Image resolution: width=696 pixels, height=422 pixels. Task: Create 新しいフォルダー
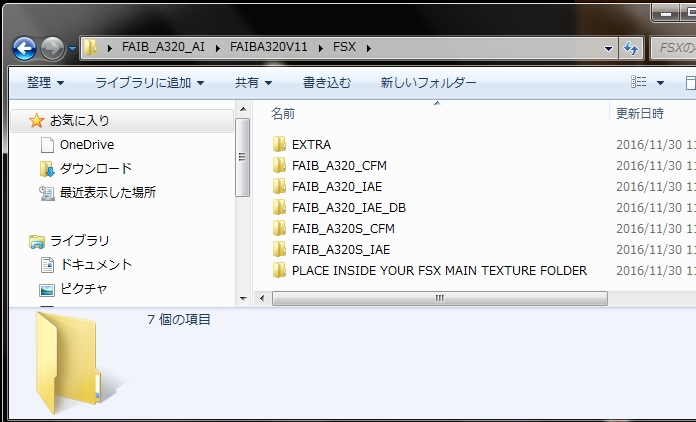428,83
